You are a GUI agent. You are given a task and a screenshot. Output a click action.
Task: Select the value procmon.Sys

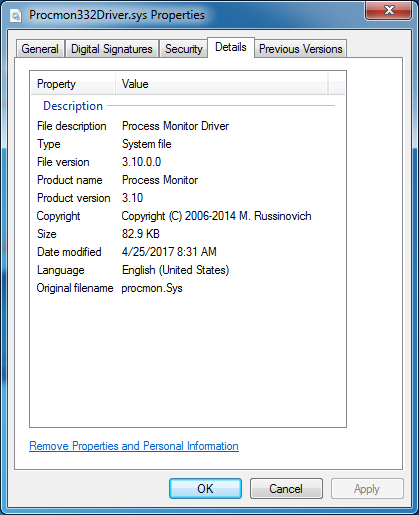point(152,288)
